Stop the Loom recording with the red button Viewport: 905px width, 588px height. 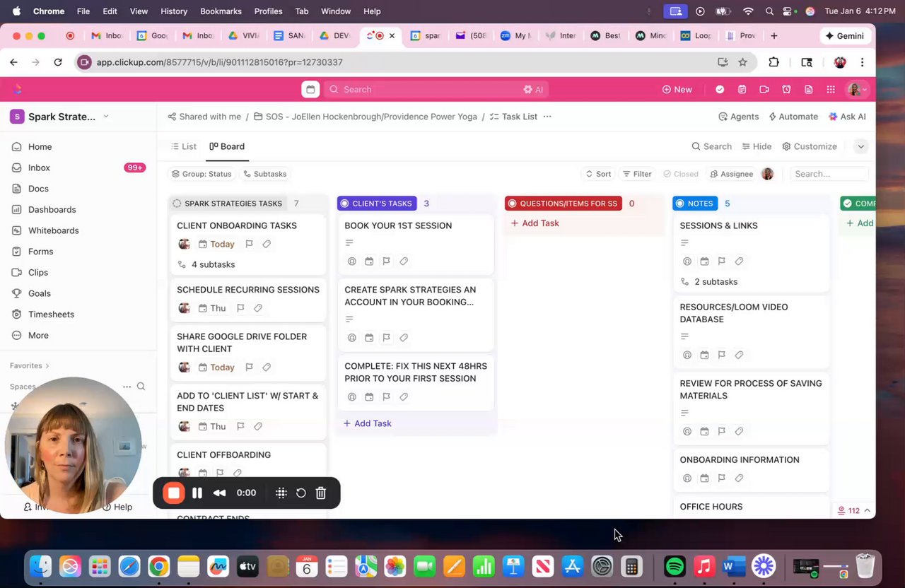point(174,493)
